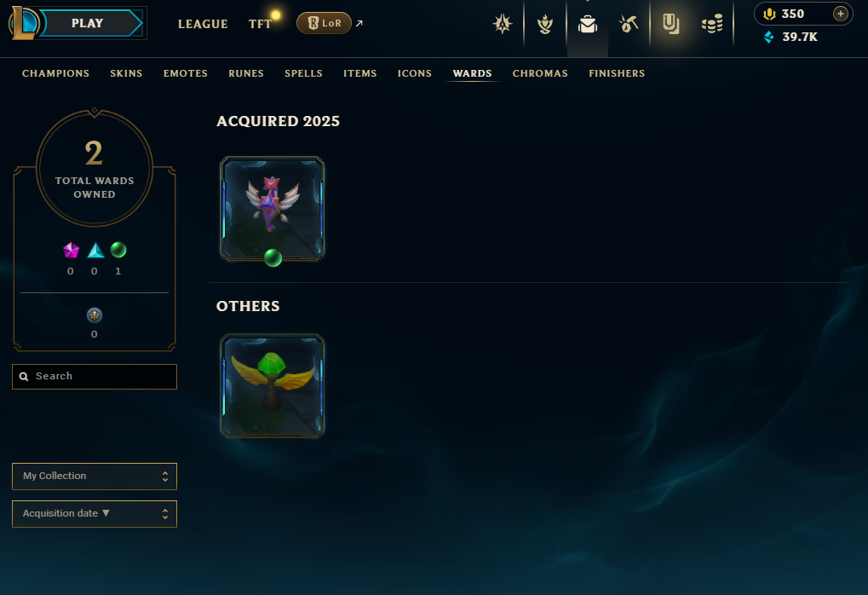Open the Acquisition date sort dropdown
Image resolution: width=868 pixels, height=595 pixels.
pyautogui.click(x=95, y=514)
